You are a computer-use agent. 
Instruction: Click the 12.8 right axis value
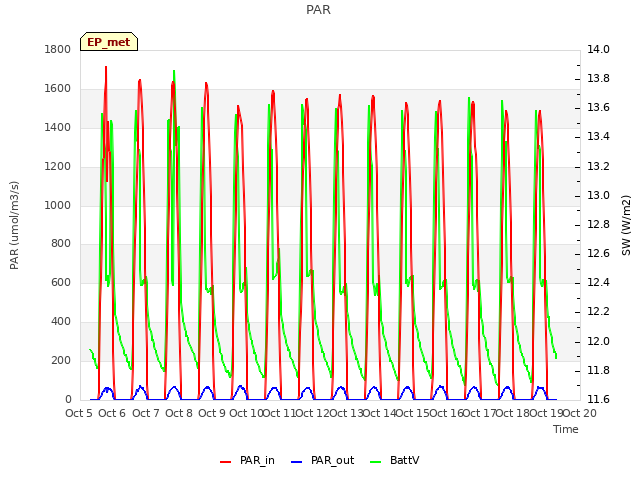598,224
